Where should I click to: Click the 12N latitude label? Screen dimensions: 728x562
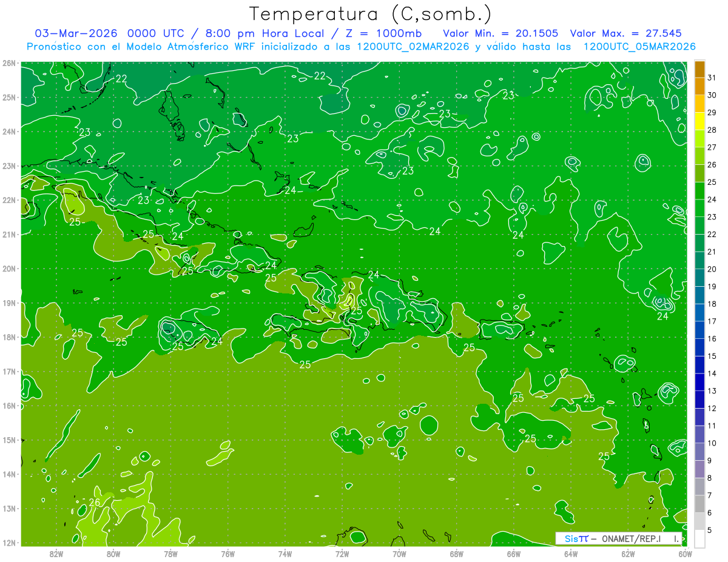point(9,543)
